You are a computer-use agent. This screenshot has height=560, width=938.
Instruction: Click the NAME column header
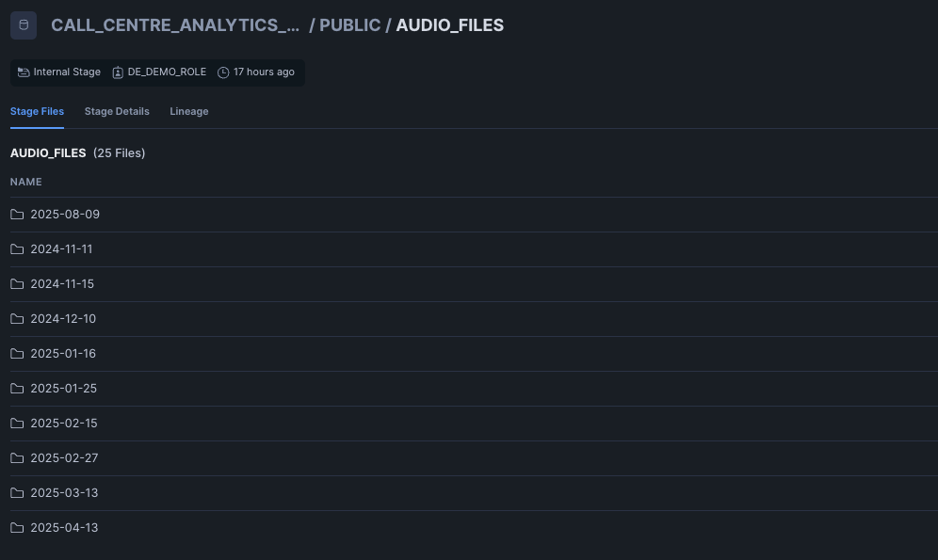coord(25,182)
